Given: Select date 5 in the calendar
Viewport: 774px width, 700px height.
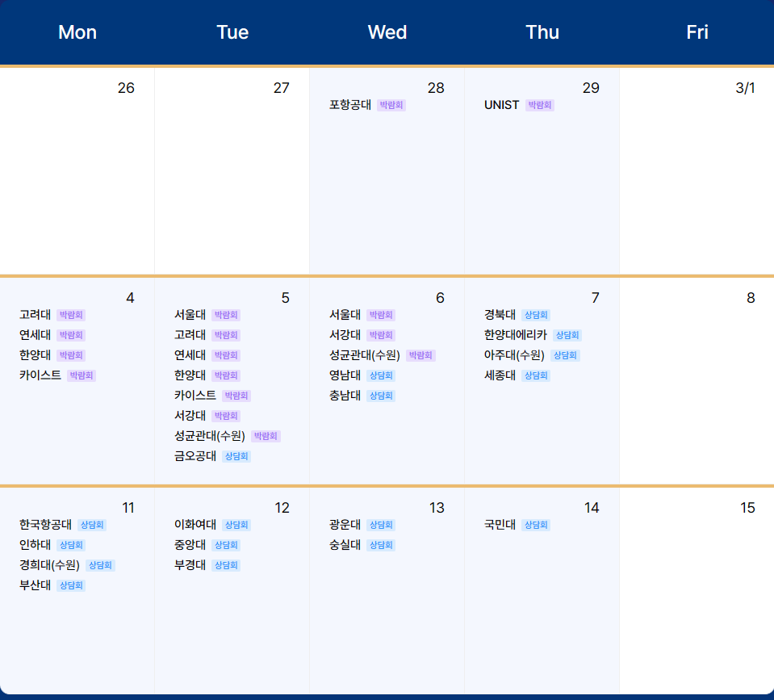Looking at the screenshot, I should 286,298.
